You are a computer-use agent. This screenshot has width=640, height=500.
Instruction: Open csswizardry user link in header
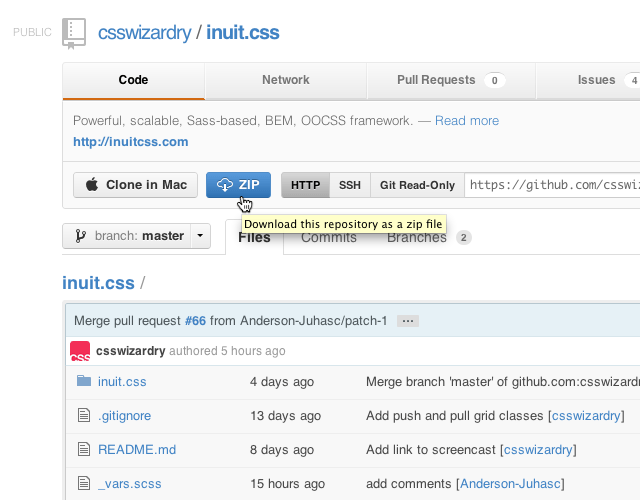[x=144, y=33]
